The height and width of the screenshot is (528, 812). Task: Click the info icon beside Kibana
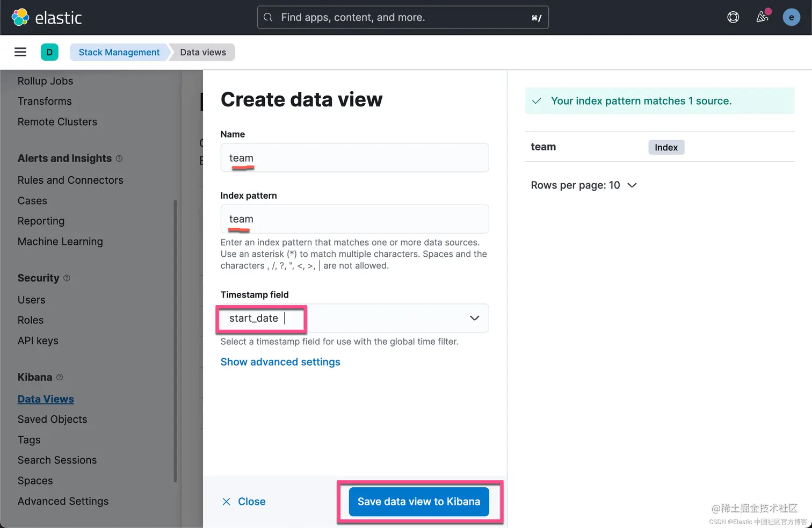60,377
